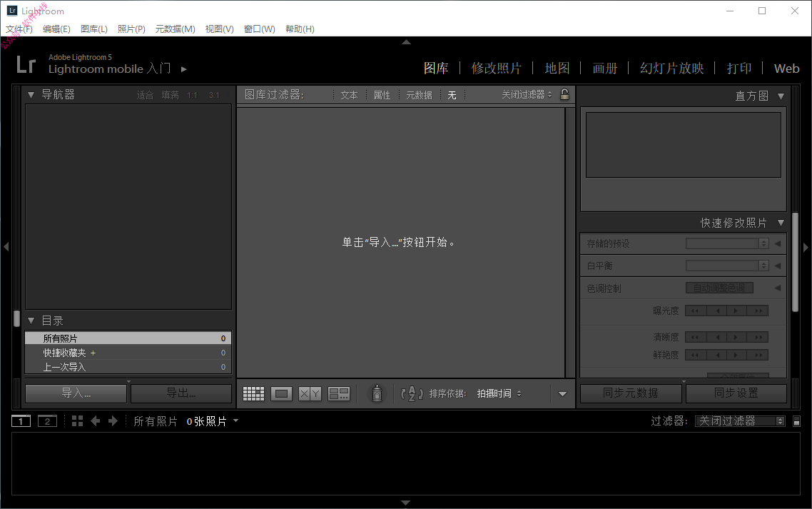Open the 关闭过滤器 library filter preset menu
This screenshot has height=509, width=812.
point(527,94)
